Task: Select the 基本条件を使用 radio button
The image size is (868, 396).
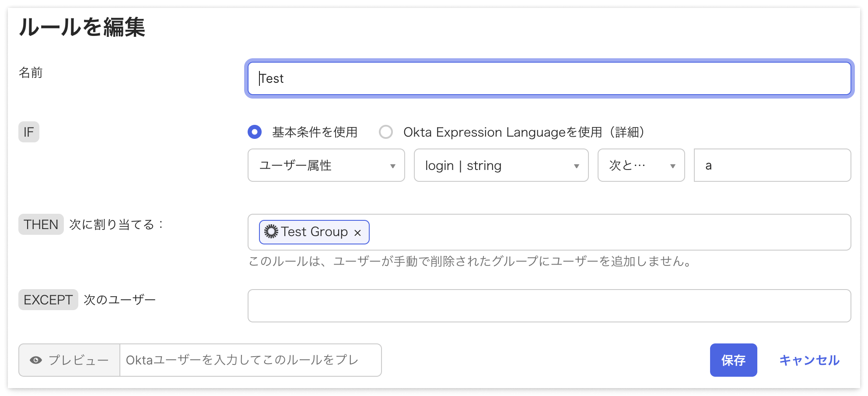Action: 255,132
